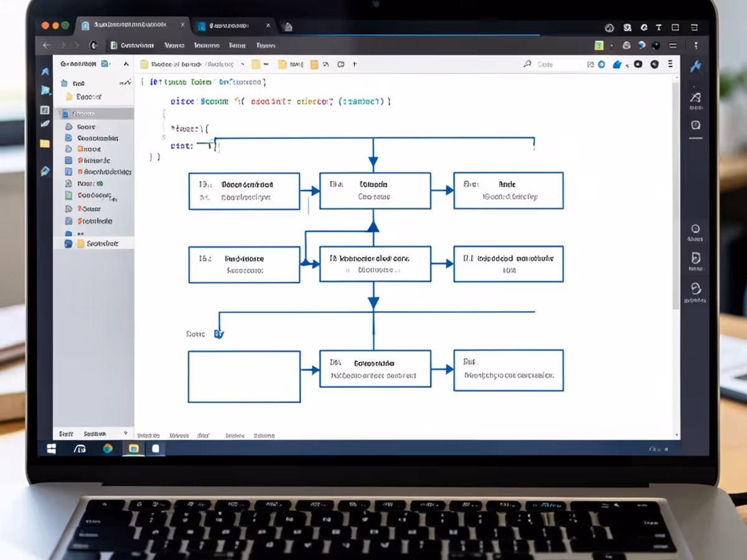Click the letter T icon in title bar
This screenshot has width=747, height=560.
point(658,27)
